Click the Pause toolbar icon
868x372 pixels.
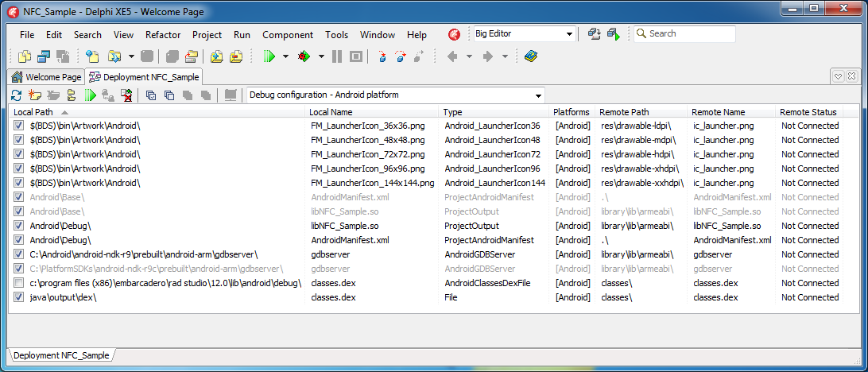point(336,56)
